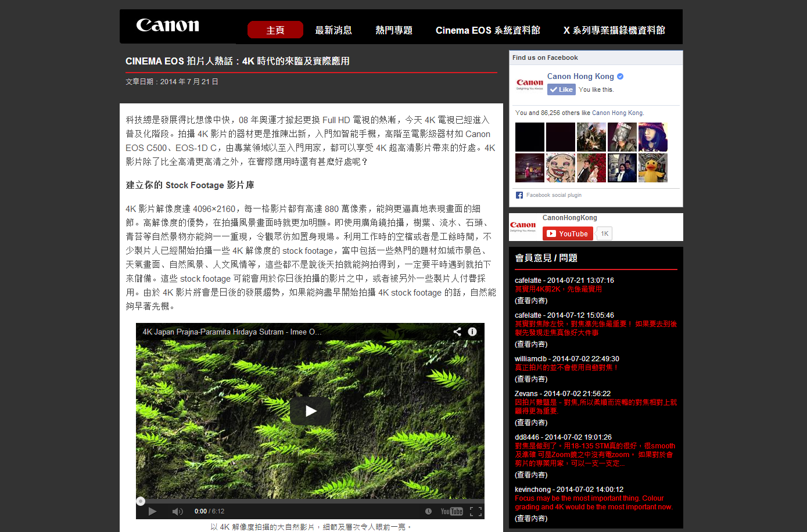This screenshot has height=532, width=807.
Task: Click the soldiers painting profile thumbnail
Action: coord(591,137)
